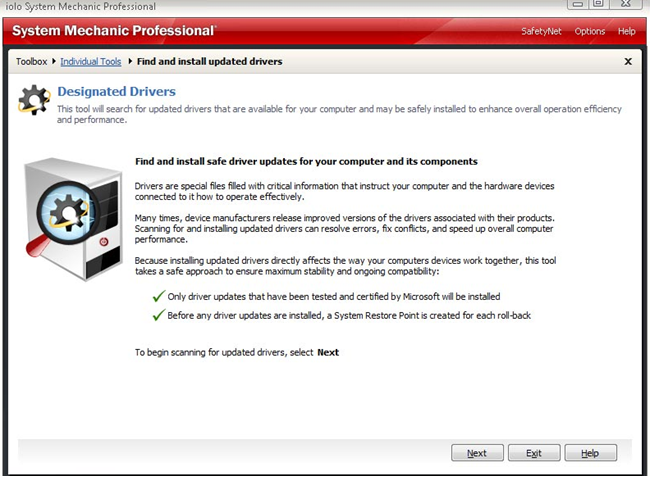The height and width of the screenshot is (477, 650).
Task: Click the Designated Drivers gear icon
Action: (x=34, y=100)
